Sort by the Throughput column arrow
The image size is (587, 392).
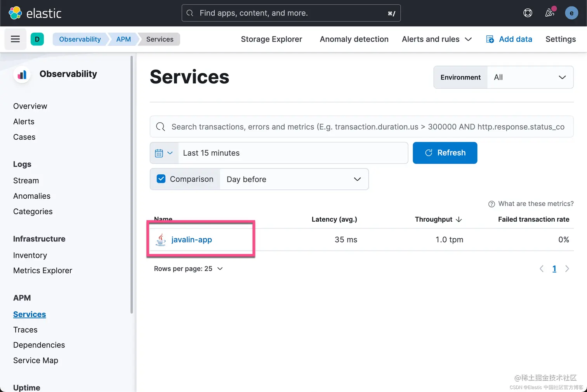(459, 219)
